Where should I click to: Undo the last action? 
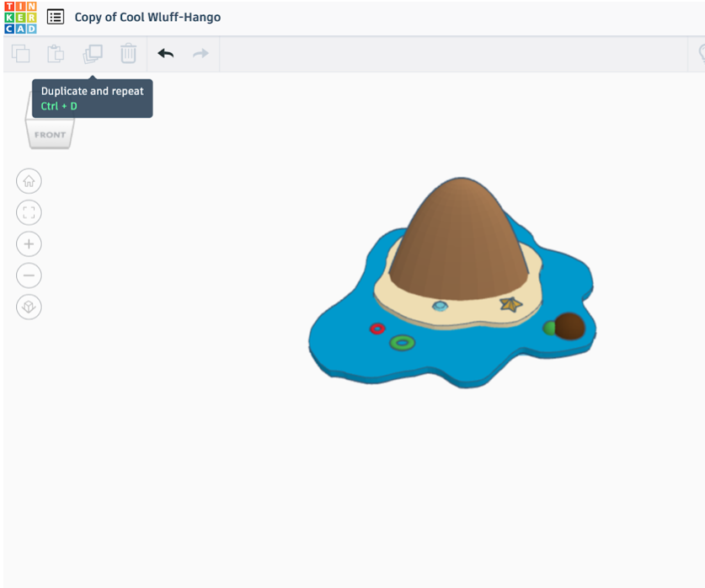(x=165, y=53)
